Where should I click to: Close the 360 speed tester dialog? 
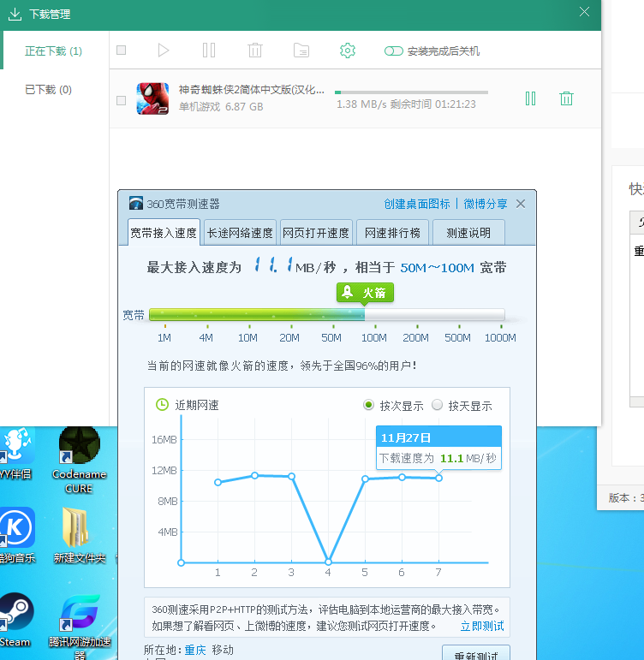tap(521, 204)
